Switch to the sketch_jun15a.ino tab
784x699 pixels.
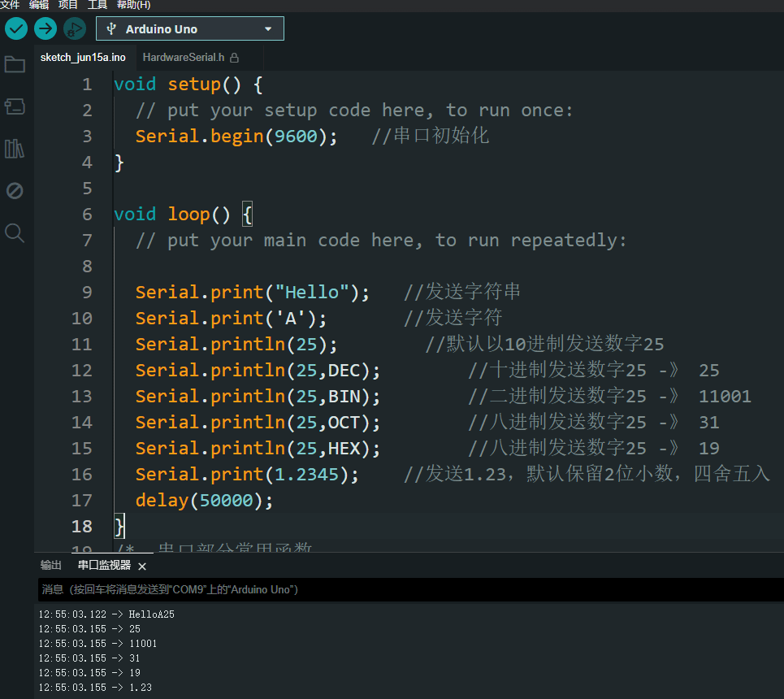pos(83,58)
